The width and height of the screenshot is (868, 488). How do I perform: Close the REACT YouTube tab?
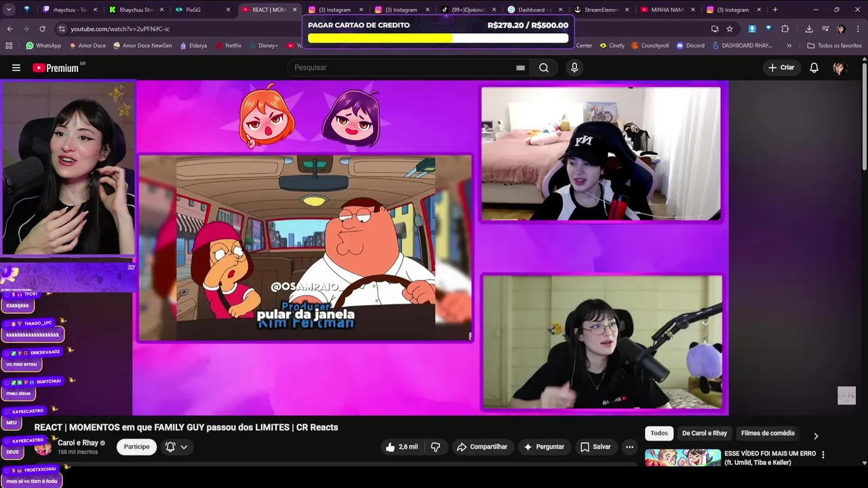294,9
